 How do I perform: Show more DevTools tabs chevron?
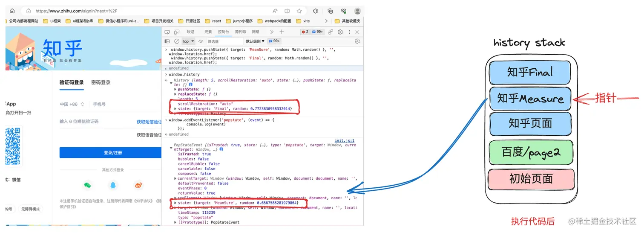pos(271,32)
